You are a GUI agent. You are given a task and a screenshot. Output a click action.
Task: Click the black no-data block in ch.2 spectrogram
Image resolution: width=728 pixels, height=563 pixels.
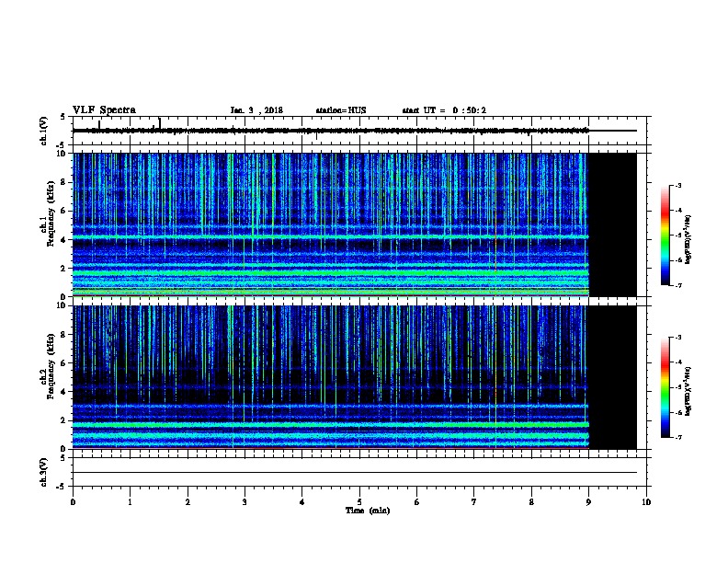[x=612, y=377]
